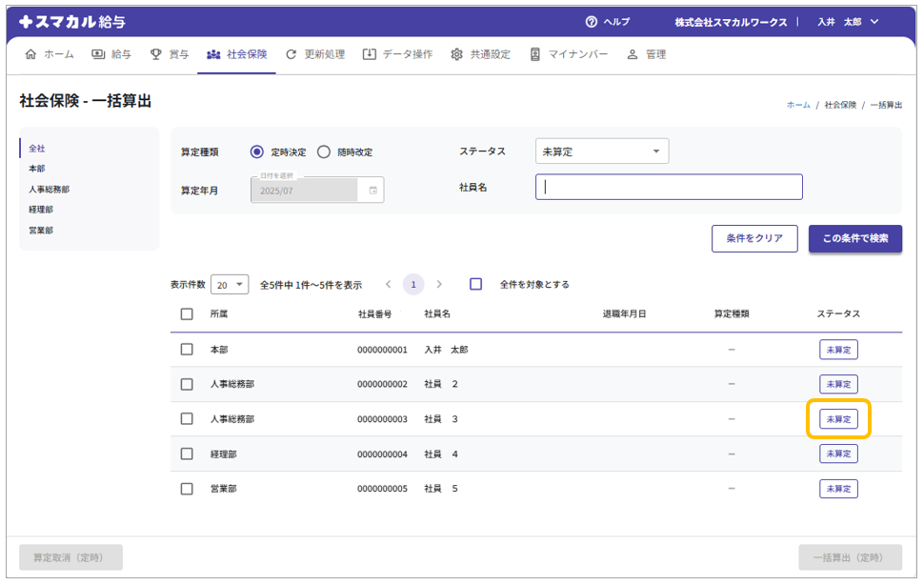Screen dimensions: 924x585
Task: Expand the 表示件数 dropdown set to 20
Action: 229,284
